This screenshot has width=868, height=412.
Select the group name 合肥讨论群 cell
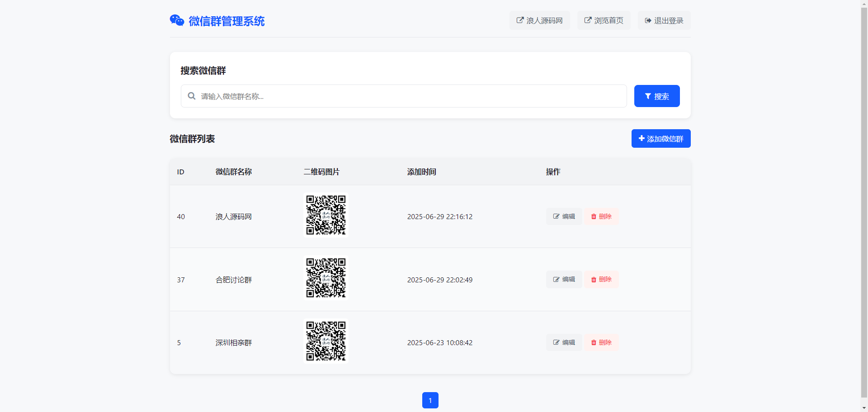(x=234, y=280)
